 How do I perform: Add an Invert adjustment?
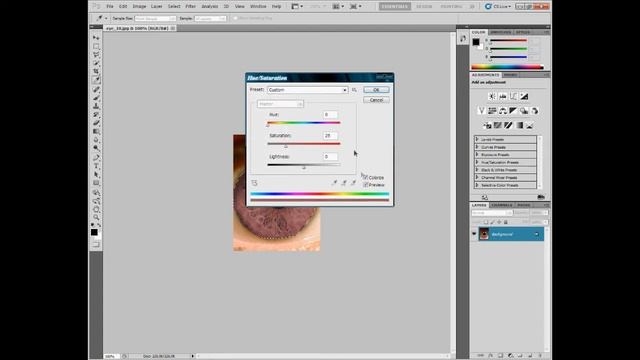[x=487, y=125]
